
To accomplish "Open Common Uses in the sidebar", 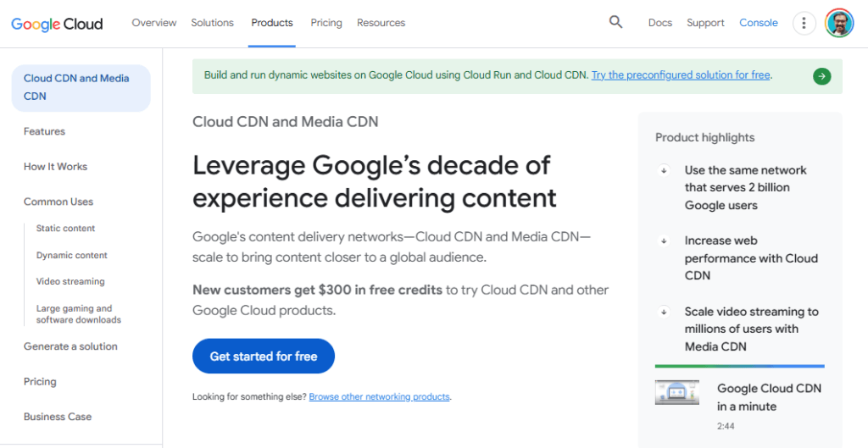I will [x=58, y=202].
